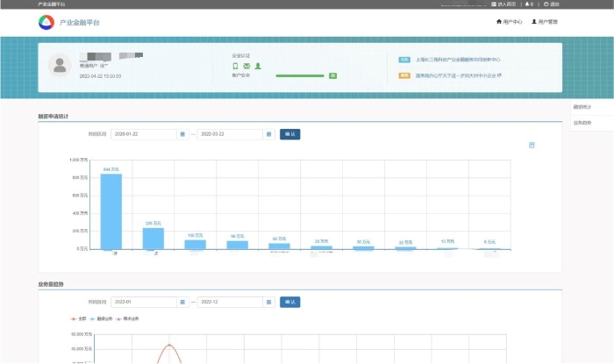Click the 进入首页 link in the top bar

click(503, 4)
